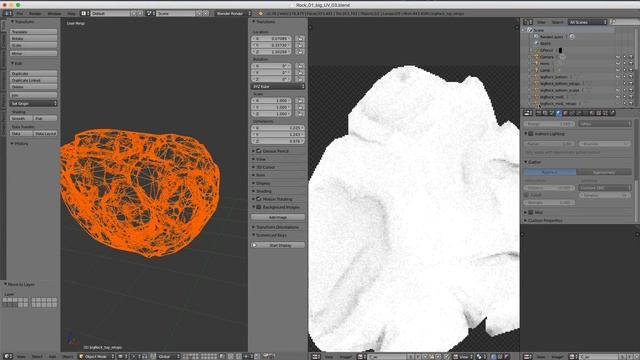Click the Energy slider in World settings
This screenshot has height=360, width=640.
point(549,124)
